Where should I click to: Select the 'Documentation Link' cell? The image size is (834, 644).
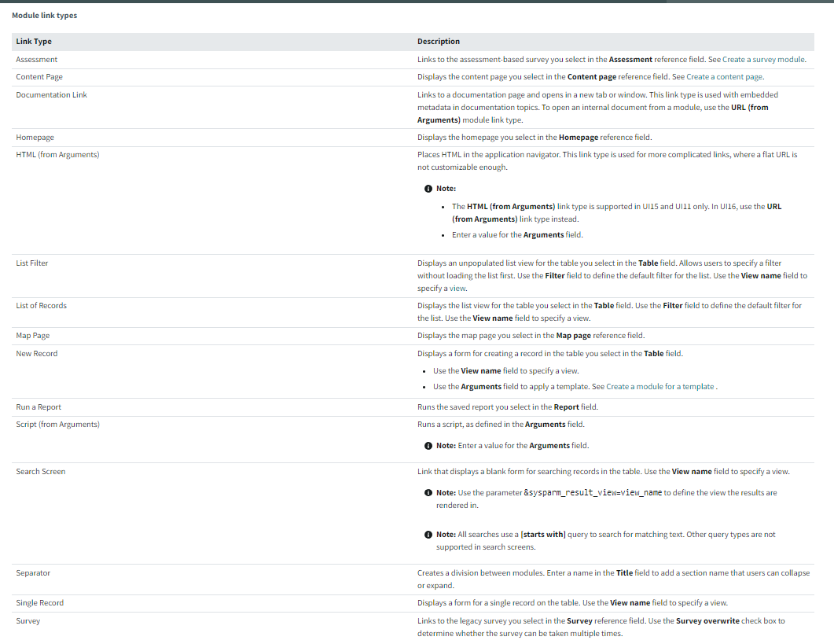click(x=51, y=95)
